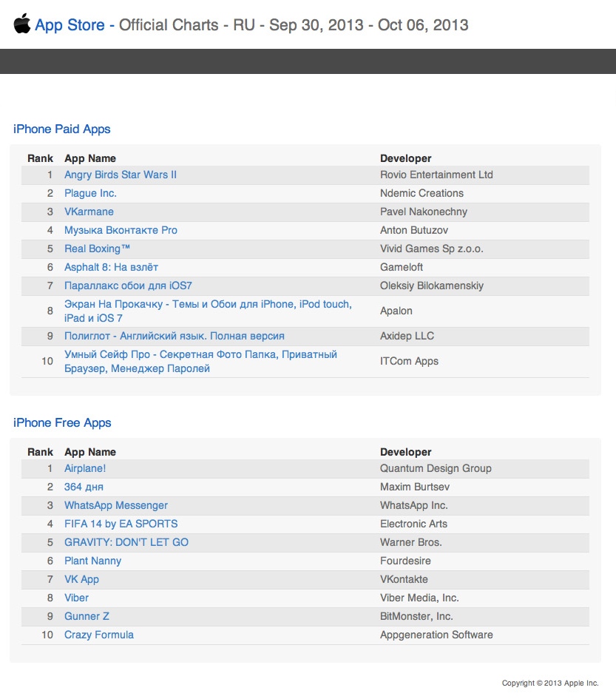
Task: Open the App Store header link
Action: (70, 25)
